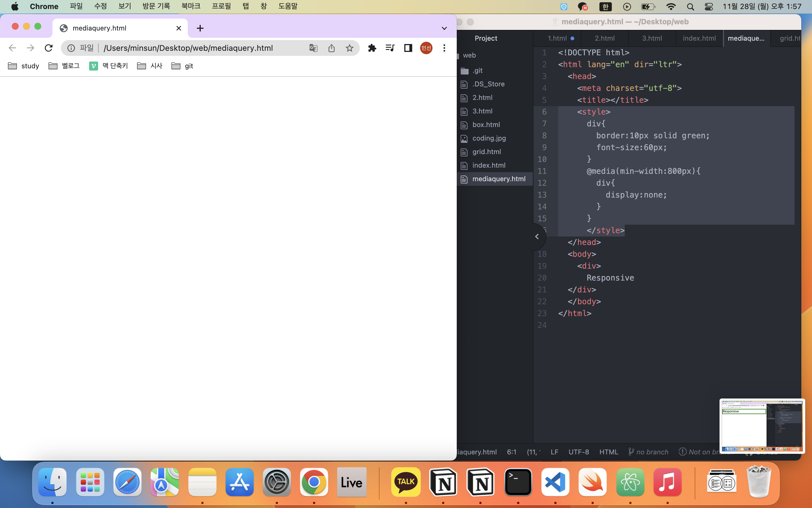The height and width of the screenshot is (508, 812).
Task: Open Terminal from the dock
Action: click(x=518, y=482)
